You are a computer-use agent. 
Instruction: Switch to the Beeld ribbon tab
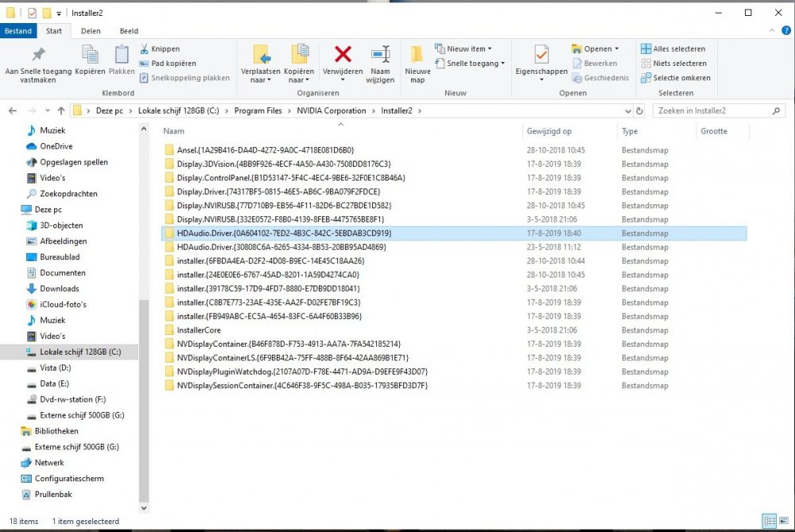tap(129, 31)
